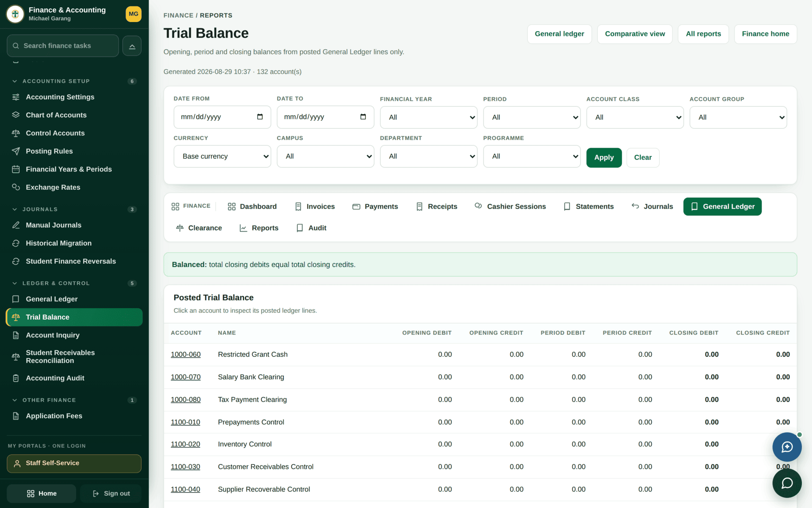
Task: Open the Account Group dropdown
Action: [738, 117]
